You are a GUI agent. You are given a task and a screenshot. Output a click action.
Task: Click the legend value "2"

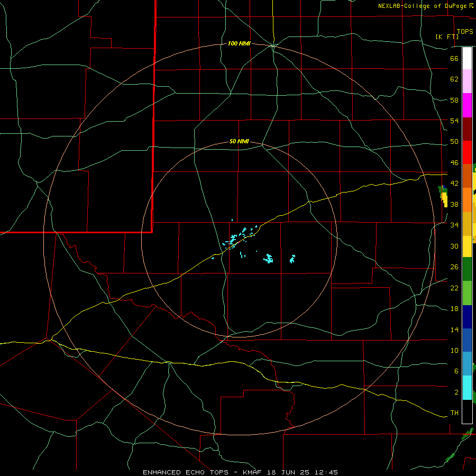click(456, 392)
